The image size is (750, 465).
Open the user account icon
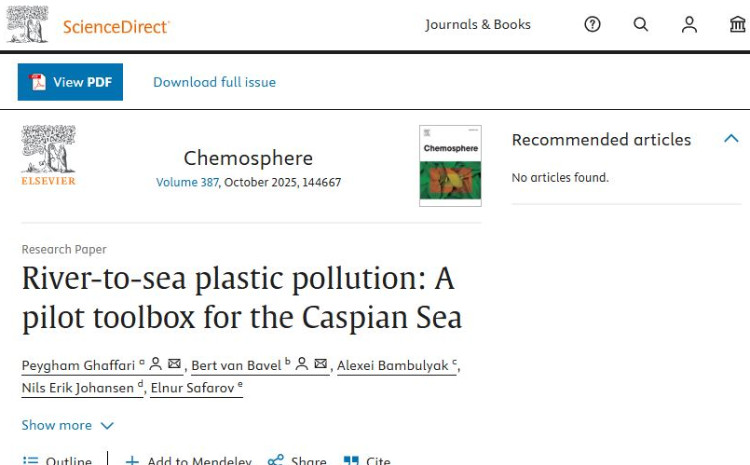689,25
